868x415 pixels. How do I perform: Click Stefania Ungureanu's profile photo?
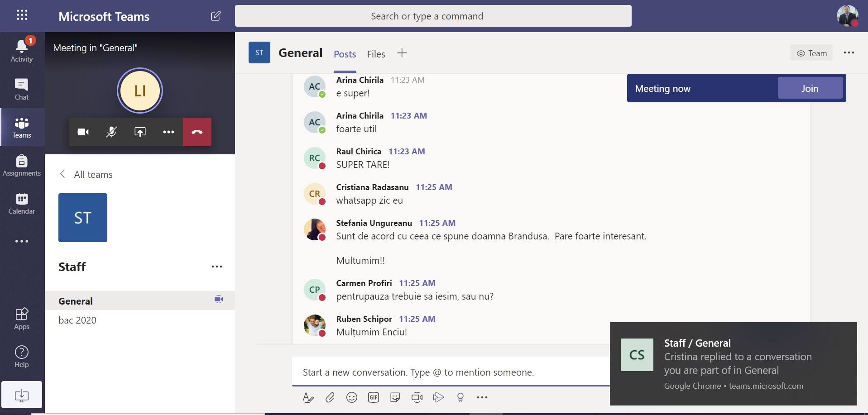coord(315,229)
